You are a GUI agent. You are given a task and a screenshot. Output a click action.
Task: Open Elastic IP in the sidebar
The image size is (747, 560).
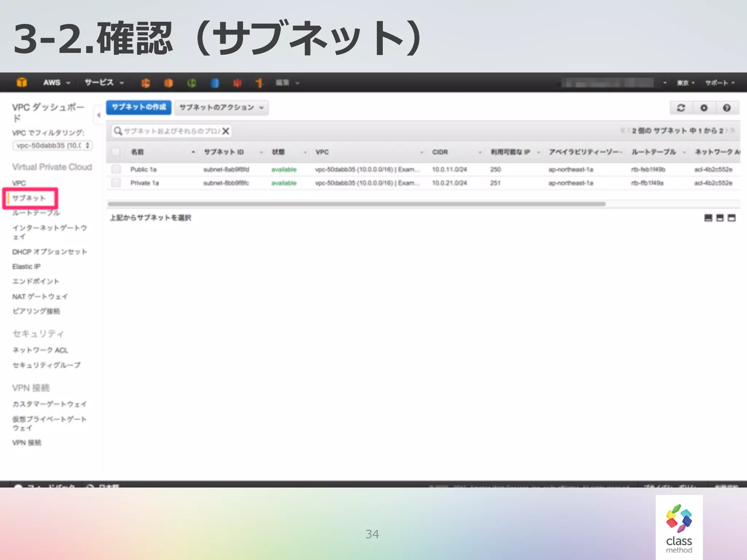[26, 267]
